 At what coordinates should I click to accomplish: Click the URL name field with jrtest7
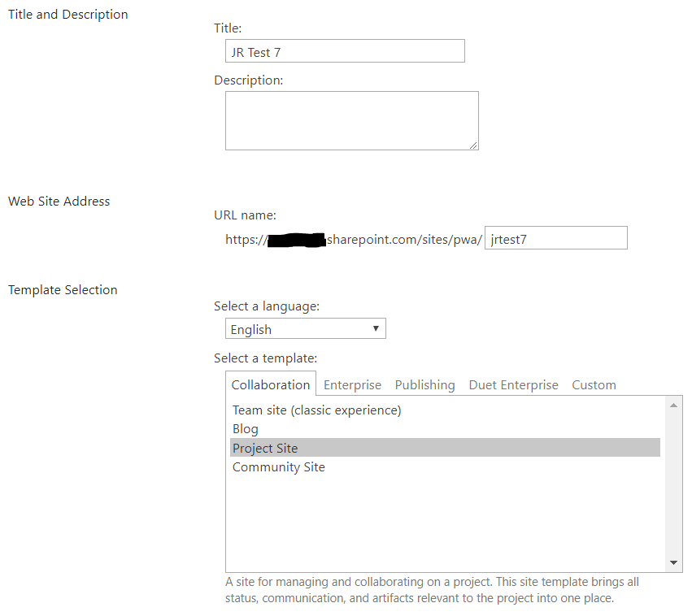555,238
